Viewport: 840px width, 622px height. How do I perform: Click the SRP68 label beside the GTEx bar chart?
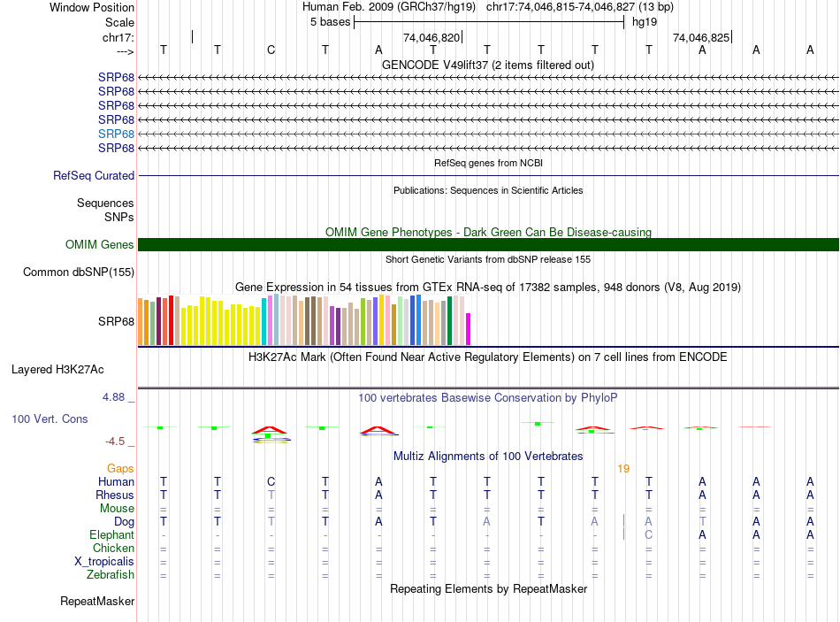click(116, 321)
